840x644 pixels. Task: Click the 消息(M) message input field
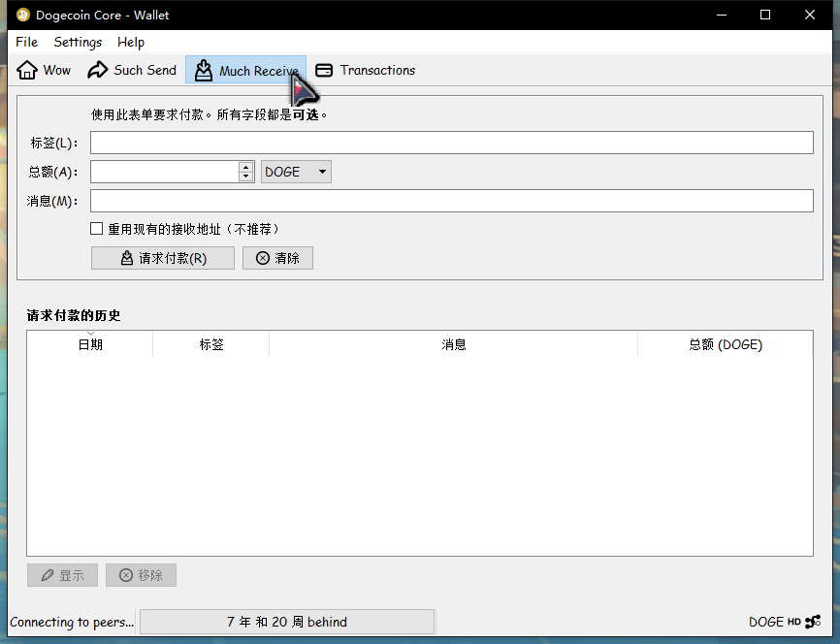(x=452, y=201)
